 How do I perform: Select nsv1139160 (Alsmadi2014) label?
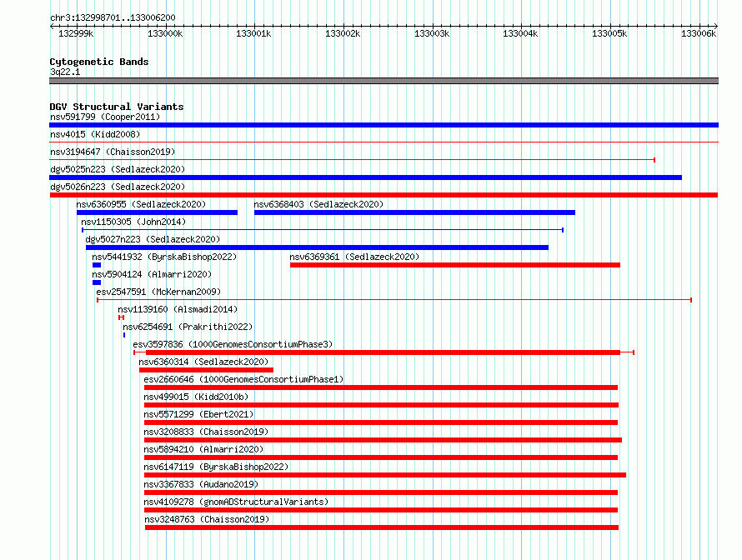pyautogui.click(x=178, y=309)
